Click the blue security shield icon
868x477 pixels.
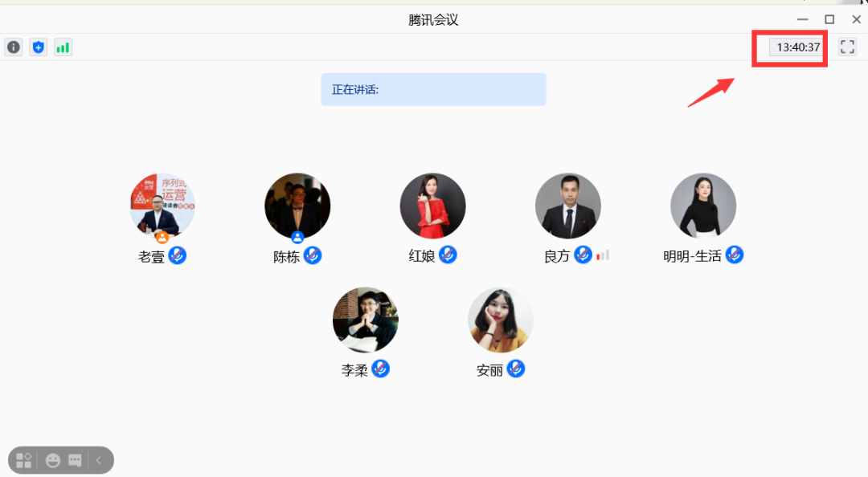(39, 47)
